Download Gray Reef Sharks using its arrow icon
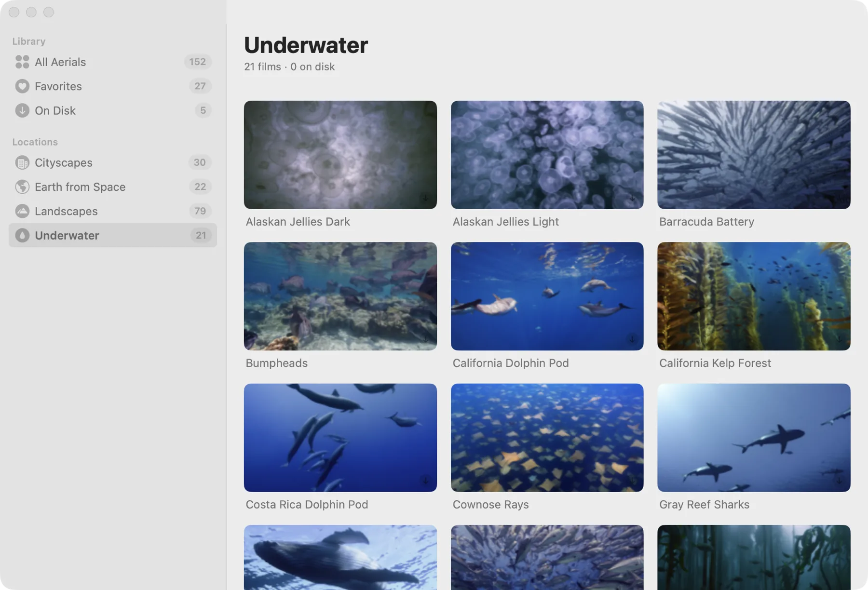 [x=839, y=481]
